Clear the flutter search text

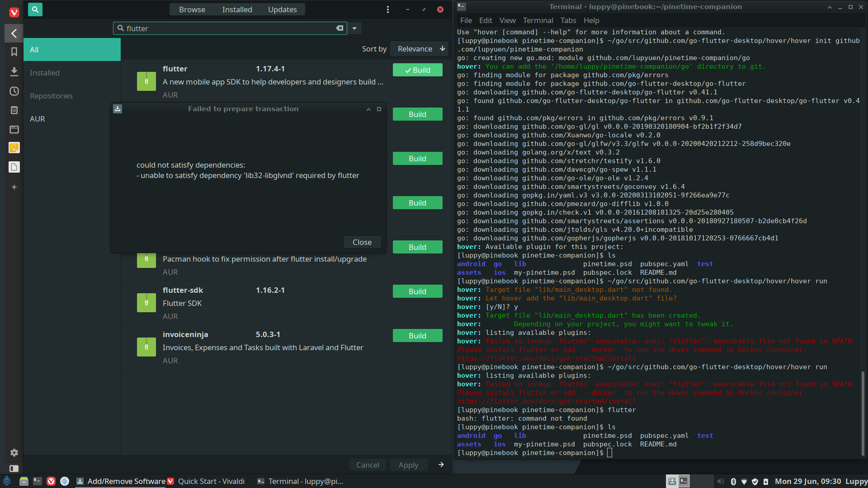[340, 28]
